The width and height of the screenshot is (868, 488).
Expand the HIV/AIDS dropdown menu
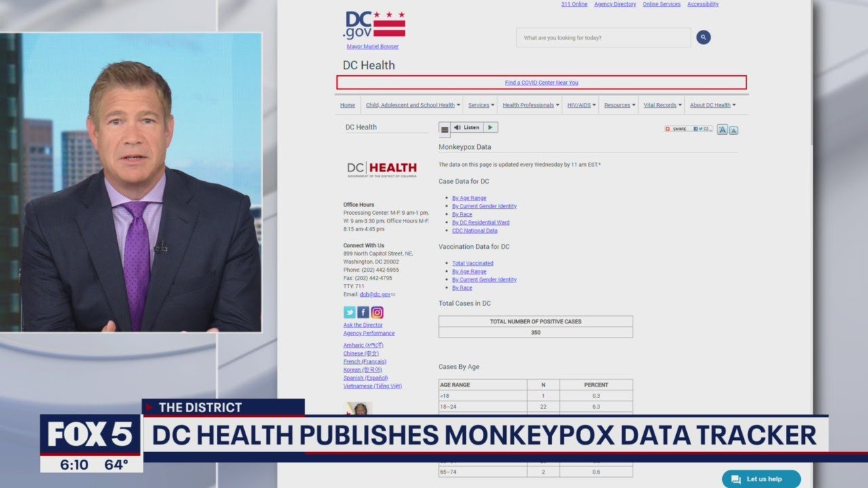click(582, 105)
